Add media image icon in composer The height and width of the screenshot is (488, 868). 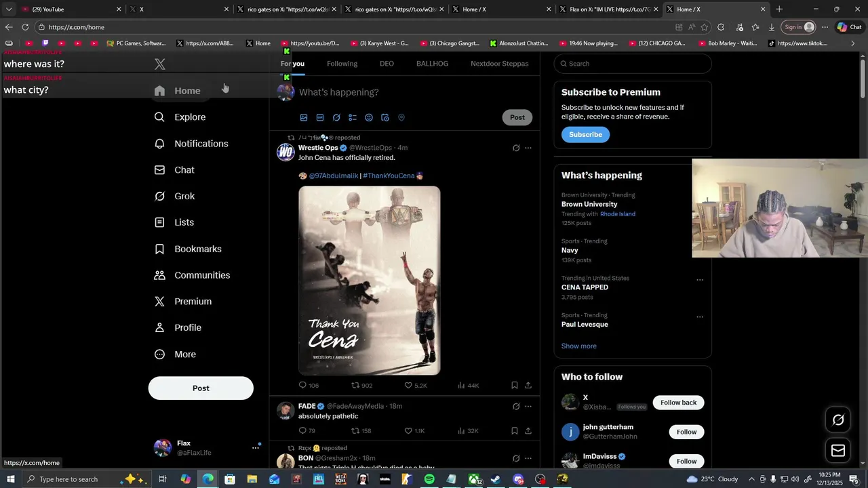tap(304, 117)
